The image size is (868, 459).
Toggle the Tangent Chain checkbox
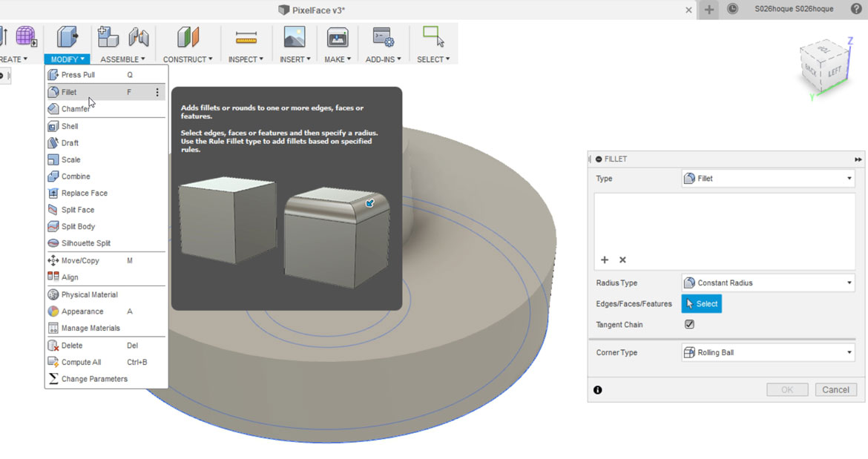[689, 325]
